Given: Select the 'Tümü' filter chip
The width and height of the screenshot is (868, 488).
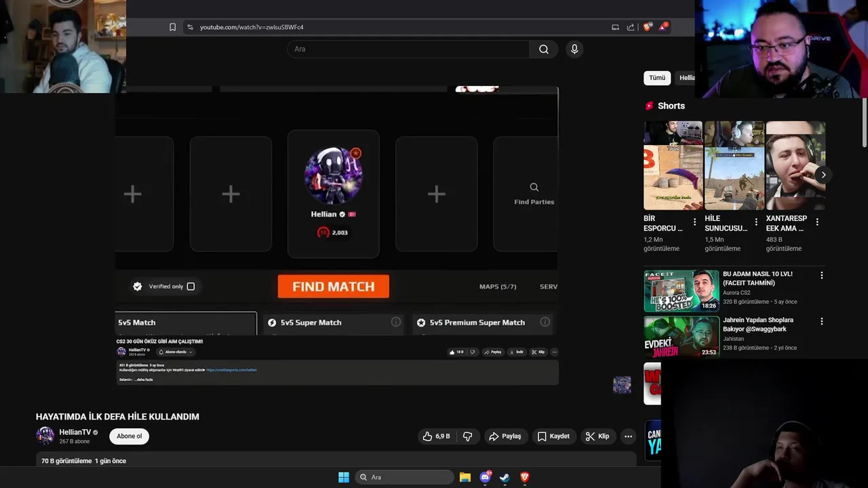Looking at the screenshot, I should [657, 78].
